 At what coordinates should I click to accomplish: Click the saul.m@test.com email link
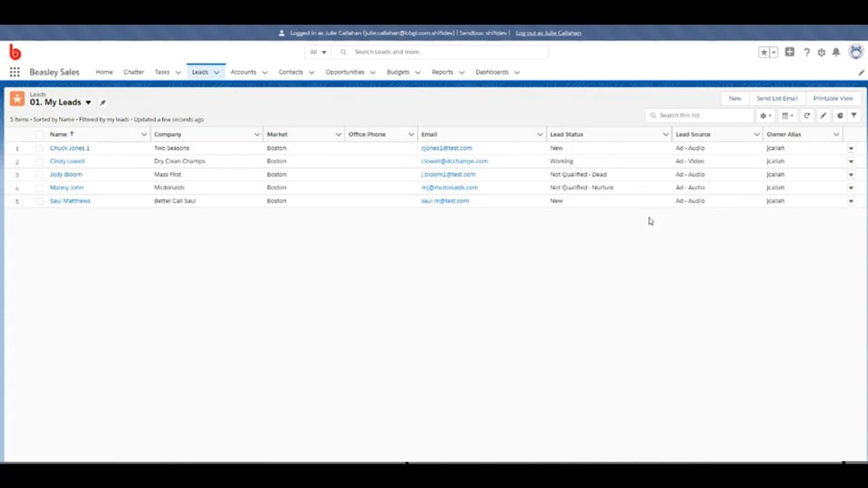[445, 201]
